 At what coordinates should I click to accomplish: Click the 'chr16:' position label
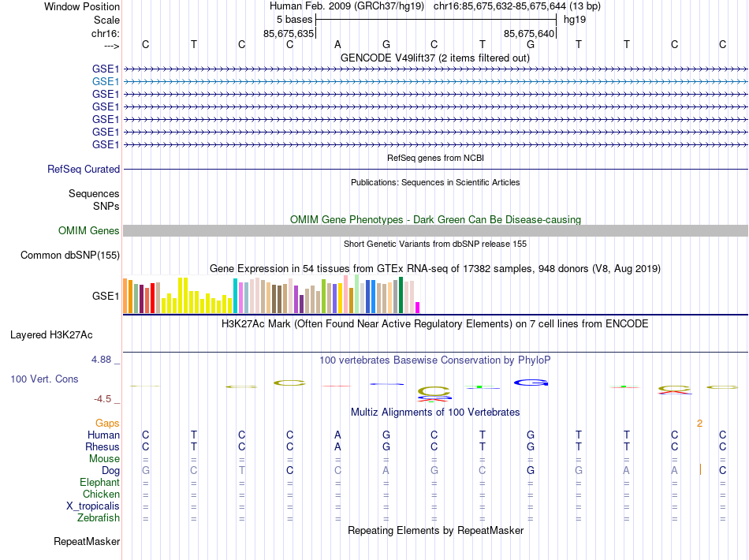coord(106,33)
